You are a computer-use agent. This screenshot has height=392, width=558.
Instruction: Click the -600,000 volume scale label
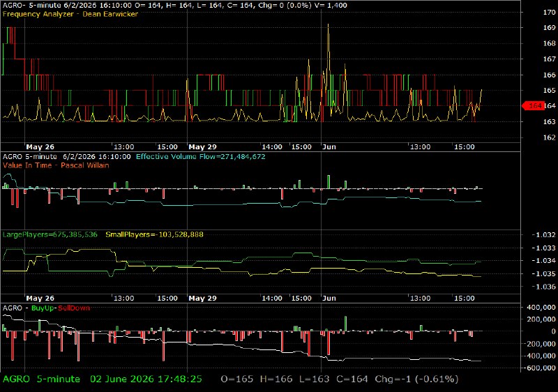[538, 368]
